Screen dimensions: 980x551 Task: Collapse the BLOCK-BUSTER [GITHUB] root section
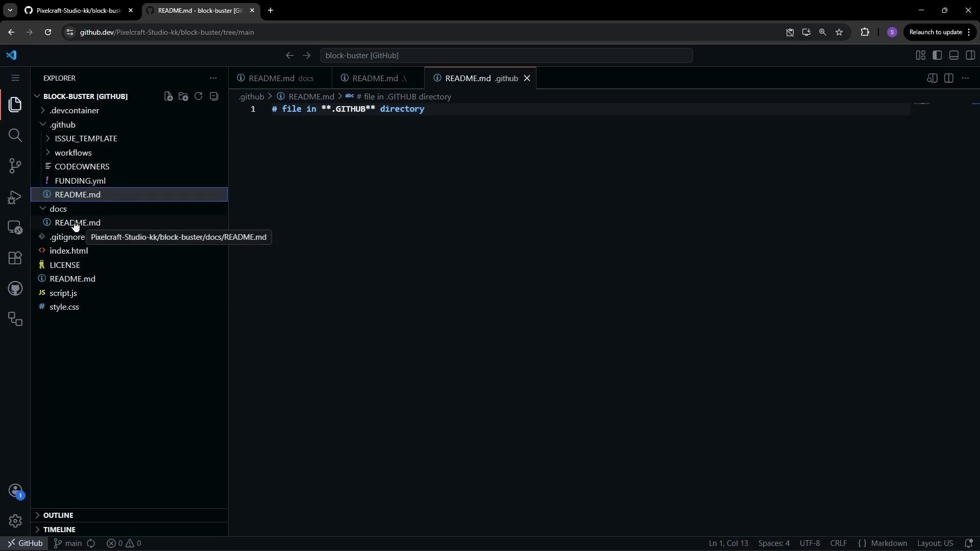pos(85,96)
